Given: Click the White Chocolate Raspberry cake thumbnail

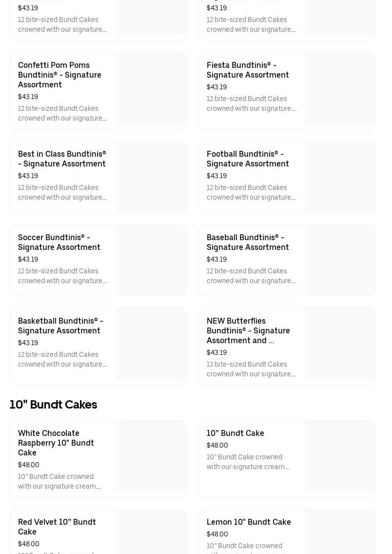Looking at the screenshot, I should pyautogui.click(x=151, y=456).
